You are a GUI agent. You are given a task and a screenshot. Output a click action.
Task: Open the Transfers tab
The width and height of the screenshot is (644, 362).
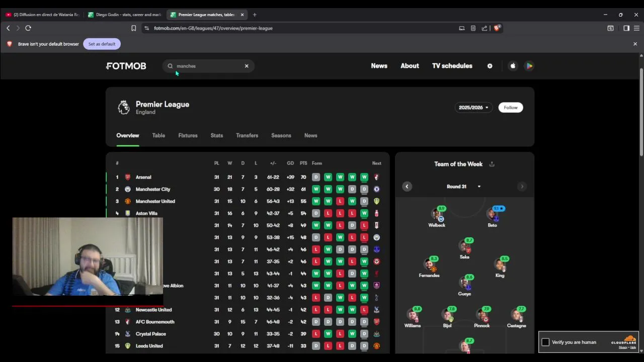247,135
